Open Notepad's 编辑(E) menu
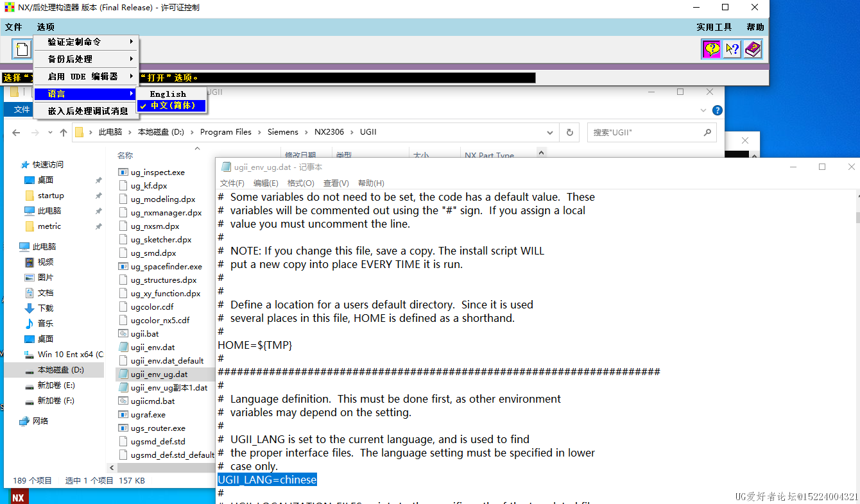 click(x=266, y=183)
